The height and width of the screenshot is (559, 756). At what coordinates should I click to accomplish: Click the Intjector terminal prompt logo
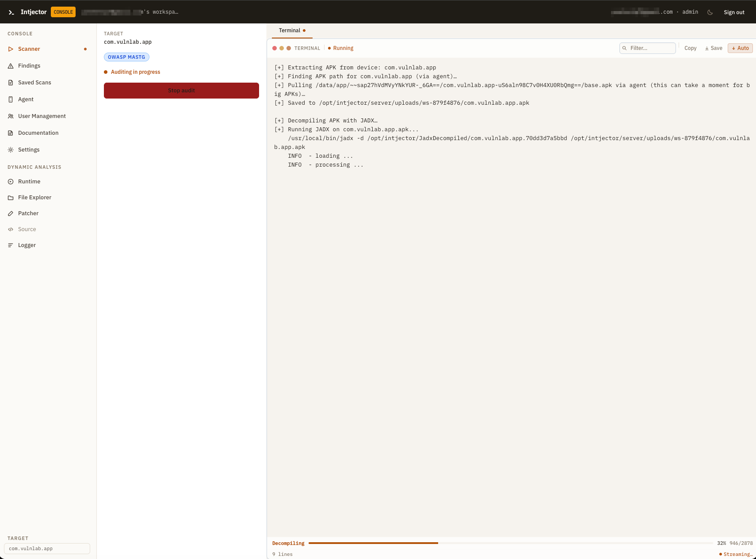(11, 12)
